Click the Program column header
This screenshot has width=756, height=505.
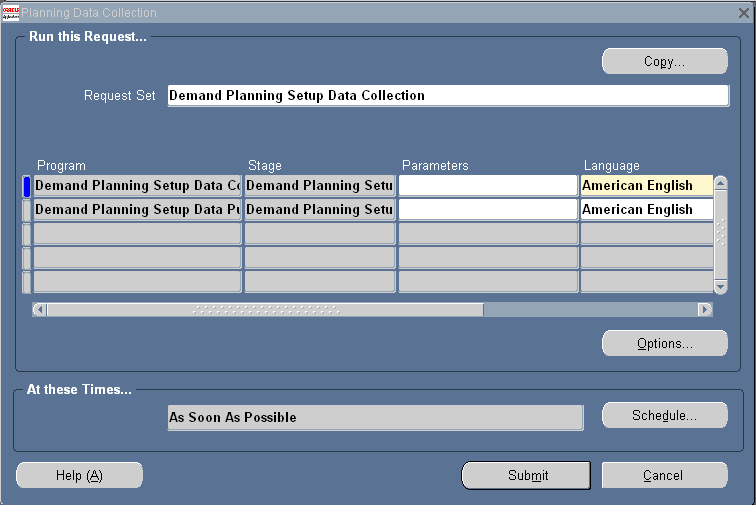tap(61, 165)
